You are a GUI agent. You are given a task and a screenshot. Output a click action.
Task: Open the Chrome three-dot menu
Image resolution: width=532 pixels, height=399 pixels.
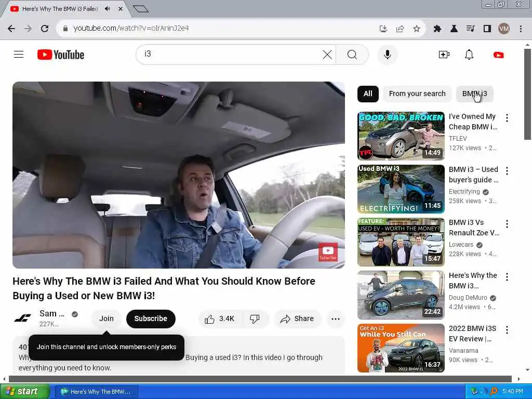tap(521, 29)
